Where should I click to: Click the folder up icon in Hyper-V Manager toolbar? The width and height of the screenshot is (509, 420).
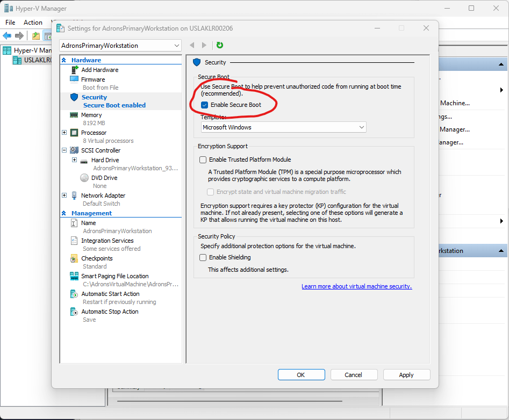click(x=35, y=35)
